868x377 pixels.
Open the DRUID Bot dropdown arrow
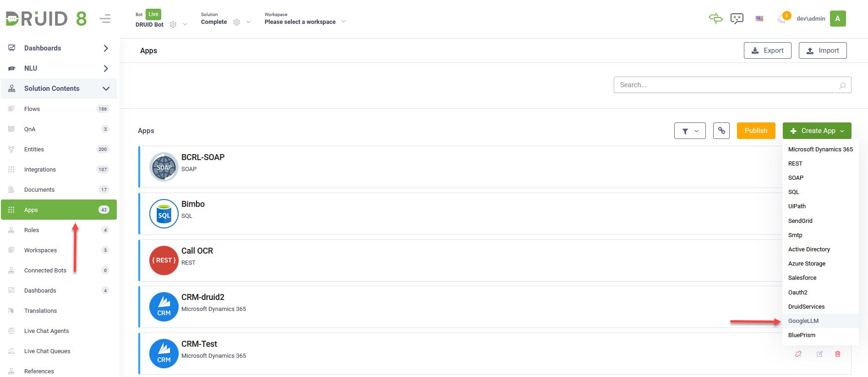[x=185, y=24]
